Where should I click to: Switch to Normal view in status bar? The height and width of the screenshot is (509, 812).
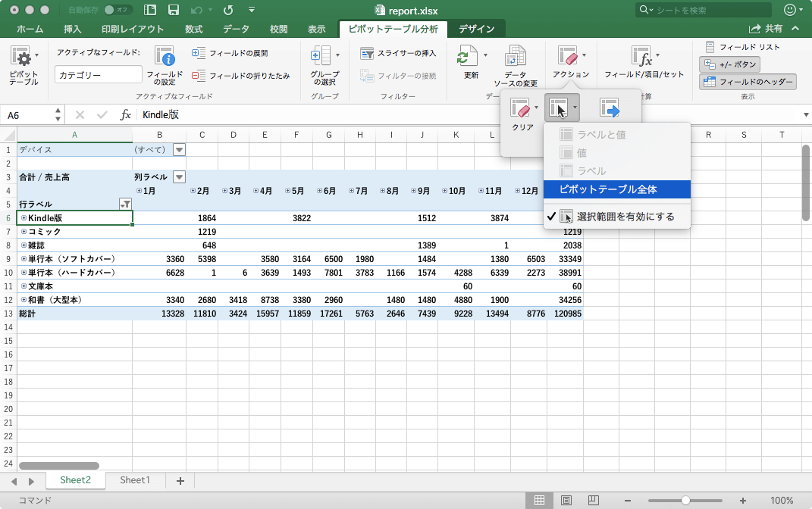click(x=539, y=500)
